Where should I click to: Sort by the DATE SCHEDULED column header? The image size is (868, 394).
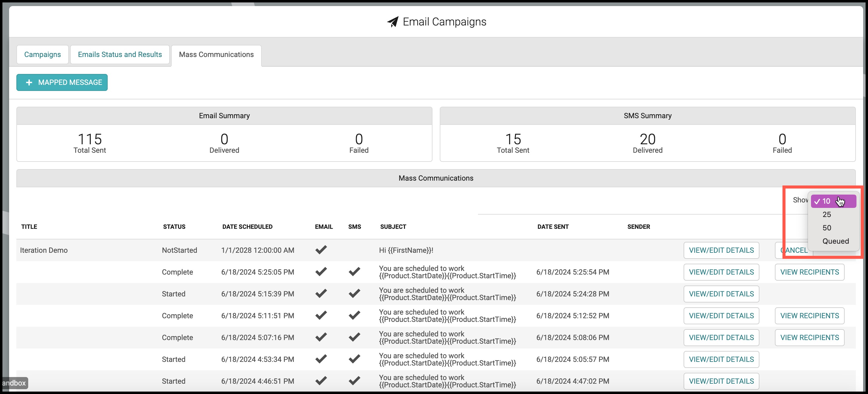click(x=247, y=227)
